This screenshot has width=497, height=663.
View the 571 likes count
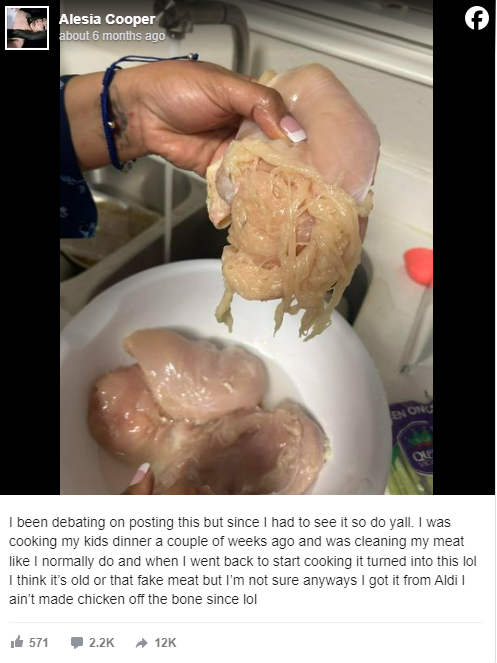click(x=38, y=643)
